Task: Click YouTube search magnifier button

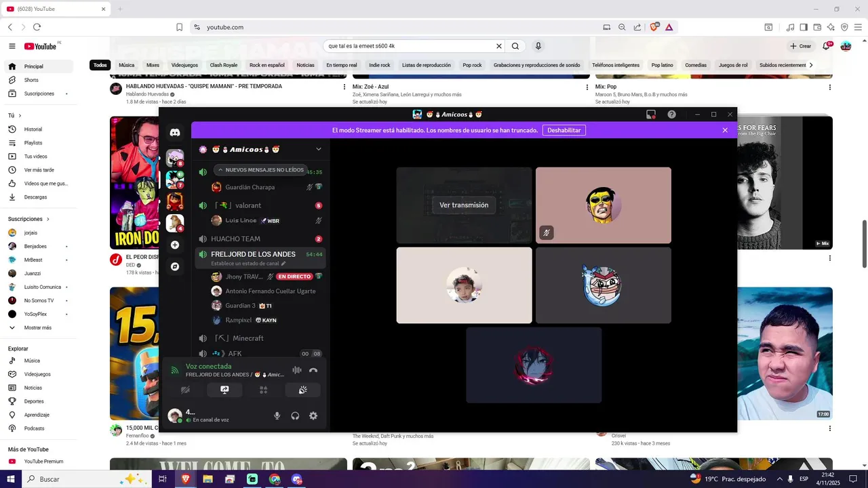Action: point(515,46)
